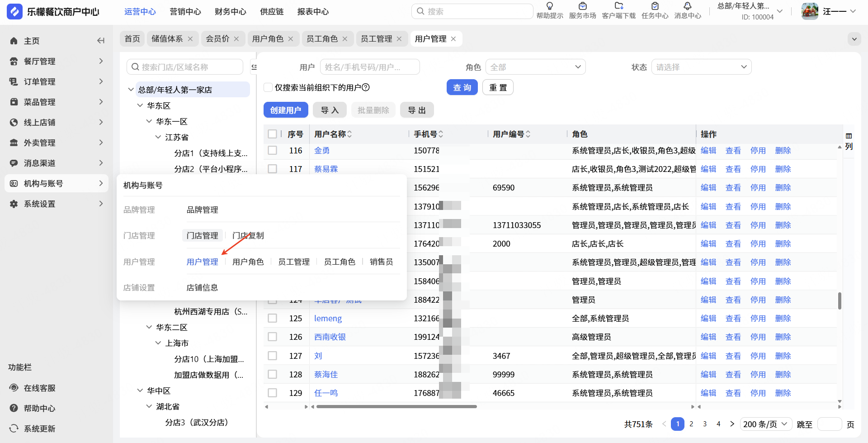Click the 查询 button
Screen dimensions: 868x443
[462, 87]
